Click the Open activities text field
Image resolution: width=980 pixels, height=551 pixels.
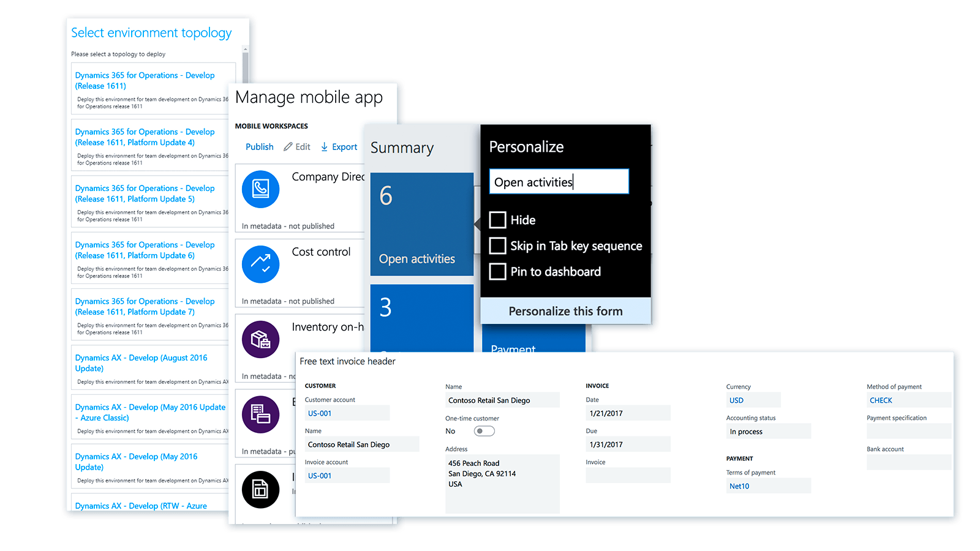pos(559,182)
